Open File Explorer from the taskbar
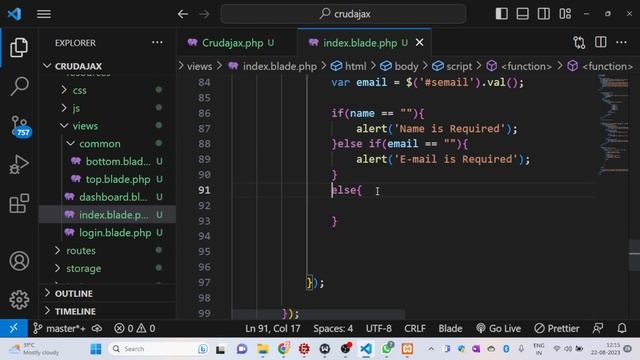Viewport: 640px width, 360px height. 262,349
